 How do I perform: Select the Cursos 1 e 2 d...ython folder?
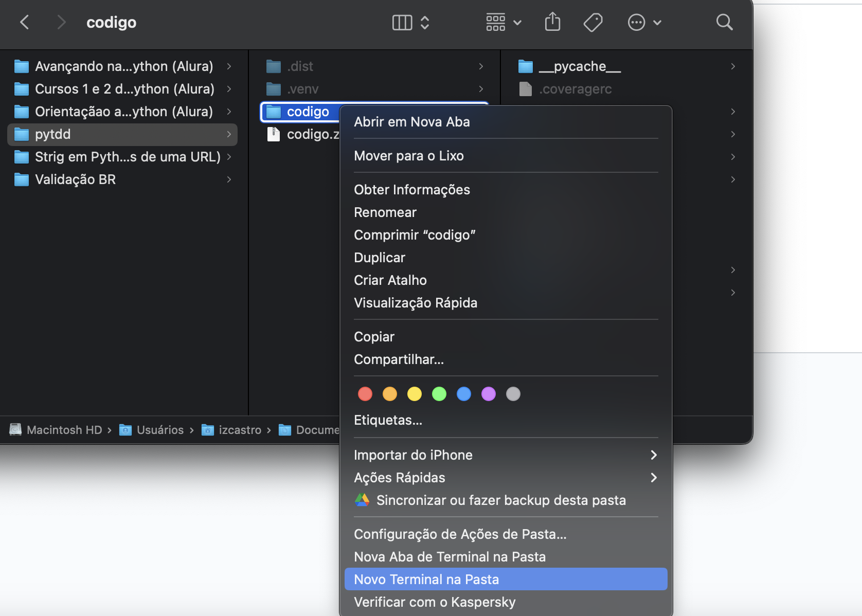[122, 89]
